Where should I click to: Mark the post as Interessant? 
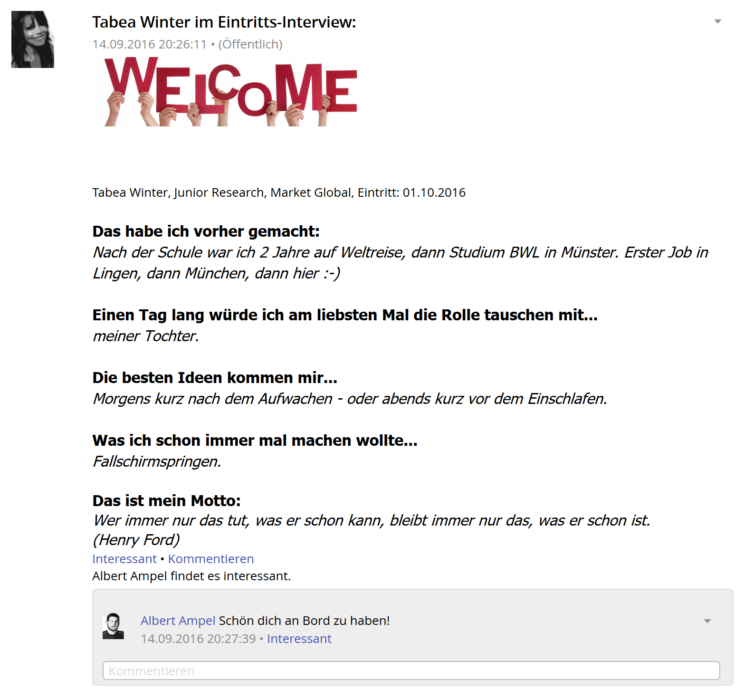[124, 559]
